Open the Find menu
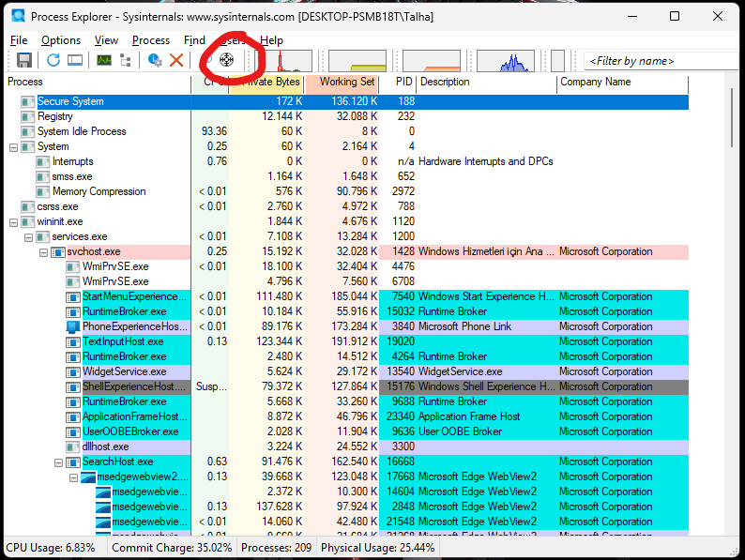 [194, 40]
